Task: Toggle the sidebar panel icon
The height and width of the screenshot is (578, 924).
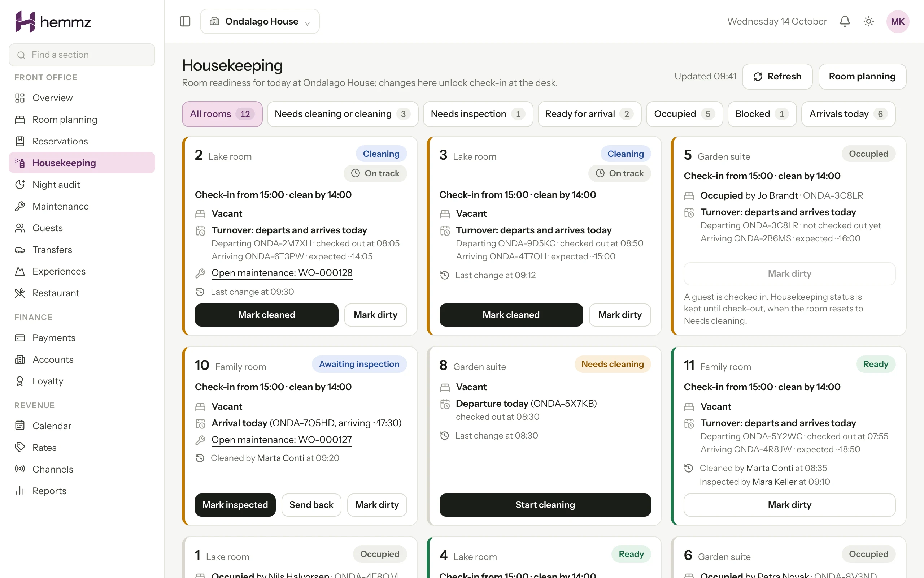Action: (185, 21)
